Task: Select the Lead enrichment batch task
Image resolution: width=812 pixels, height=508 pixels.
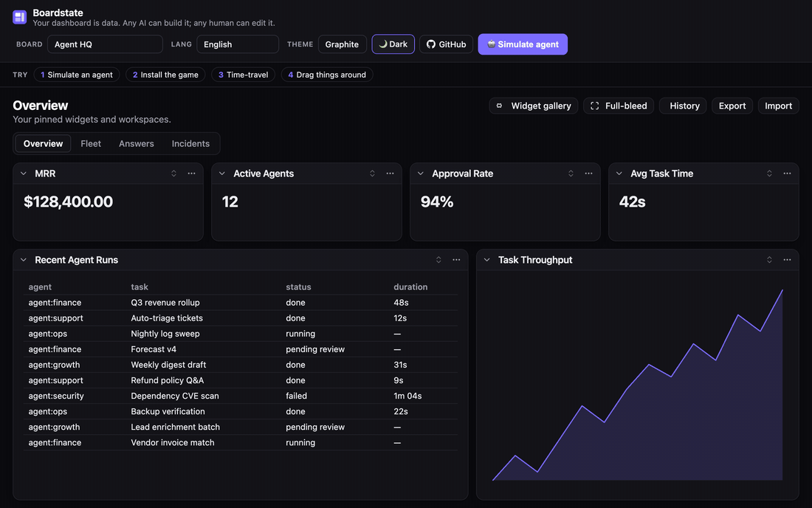Action: coord(176,427)
